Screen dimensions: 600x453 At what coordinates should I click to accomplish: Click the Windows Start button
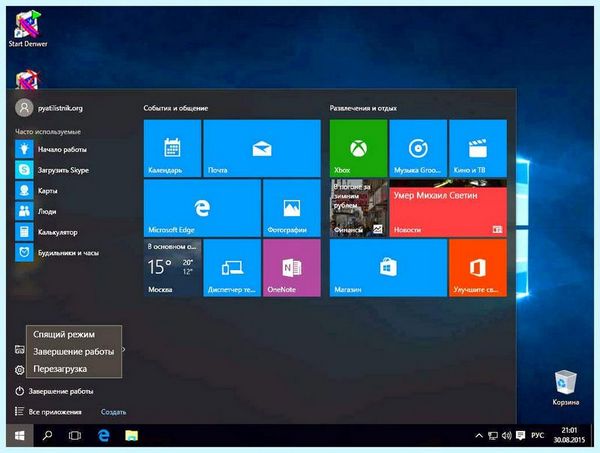[x=20, y=435]
